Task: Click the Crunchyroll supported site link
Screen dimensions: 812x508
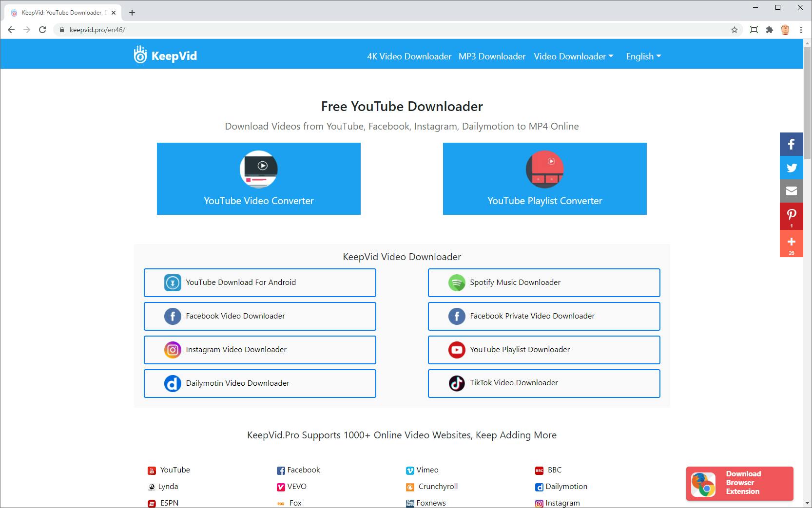Action: pyautogui.click(x=438, y=487)
